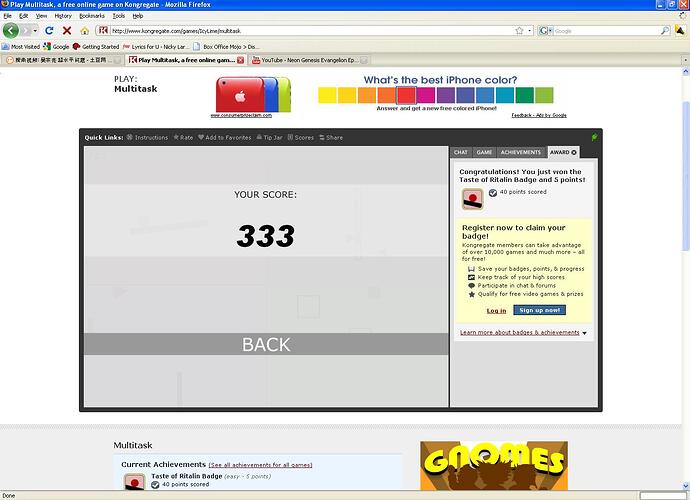Click the Forward navigation arrow

26,31
